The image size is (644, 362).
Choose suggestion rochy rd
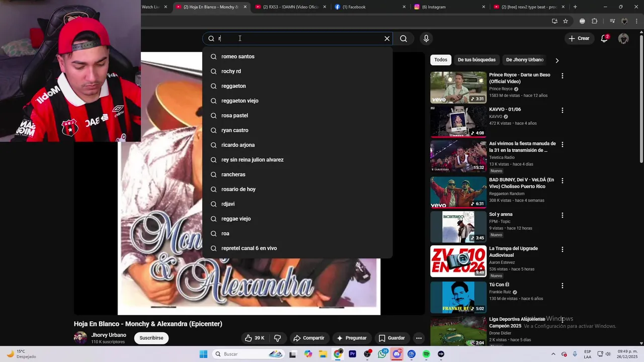coord(297,71)
